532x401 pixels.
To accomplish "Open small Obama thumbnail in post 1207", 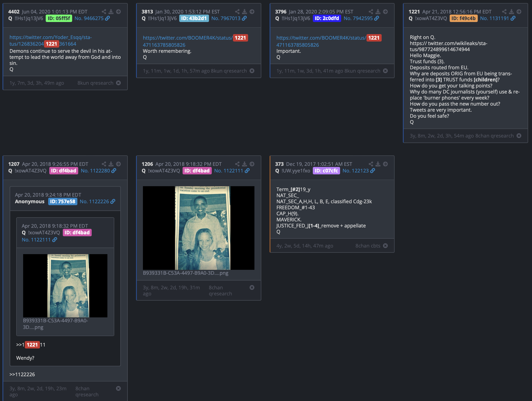I will (65, 285).
